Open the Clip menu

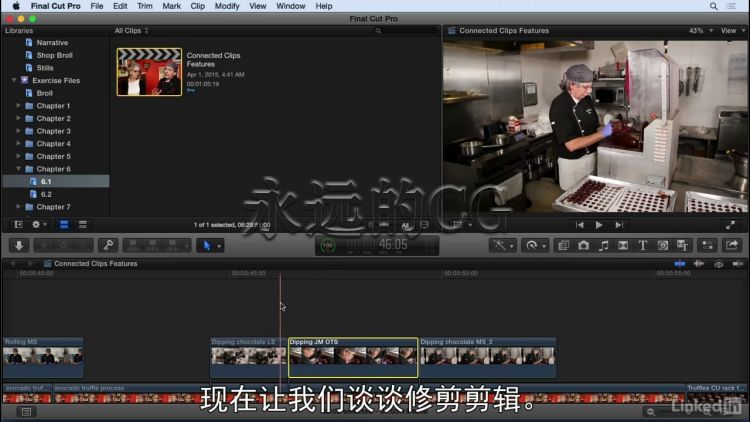[198, 6]
